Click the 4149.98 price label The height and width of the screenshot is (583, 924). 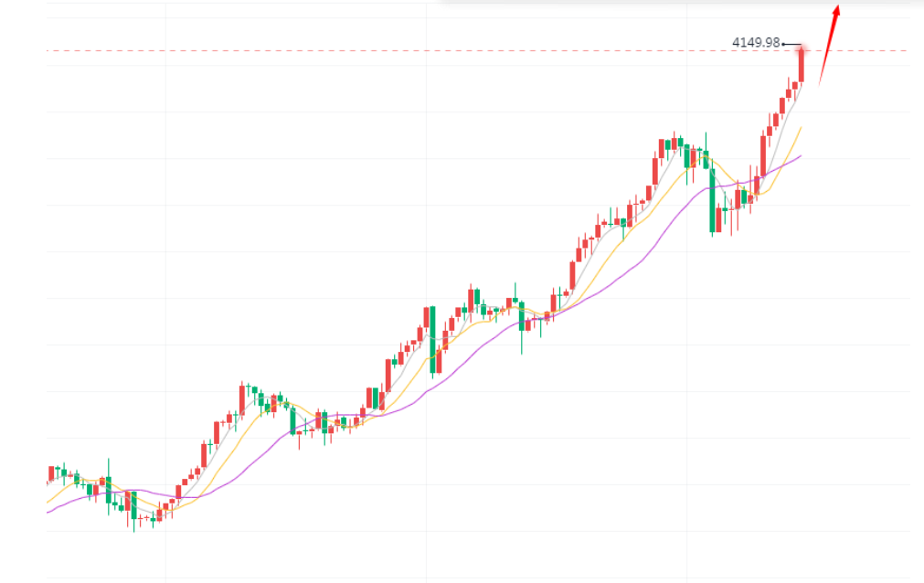coord(756,42)
